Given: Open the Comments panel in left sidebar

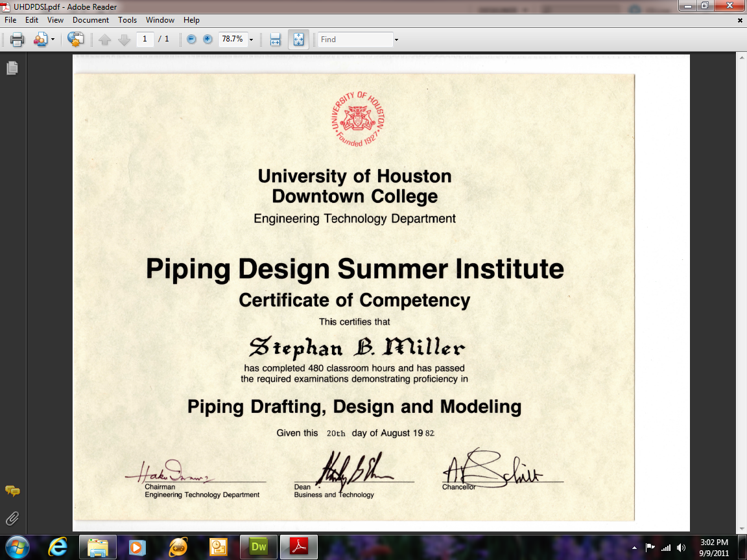Looking at the screenshot, I should [12, 491].
